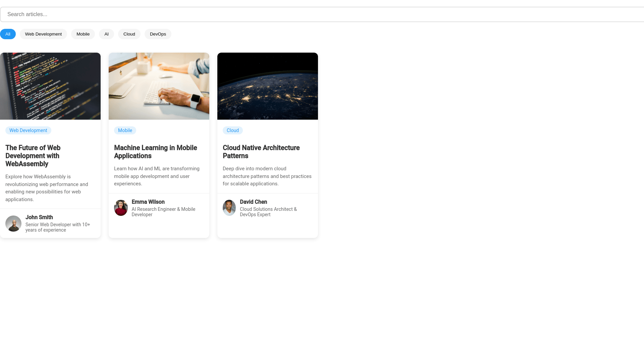Image resolution: width=644 pixels, height=362 pixels.
Task: Filter by Web Development category
Action: tap(43, 34)
